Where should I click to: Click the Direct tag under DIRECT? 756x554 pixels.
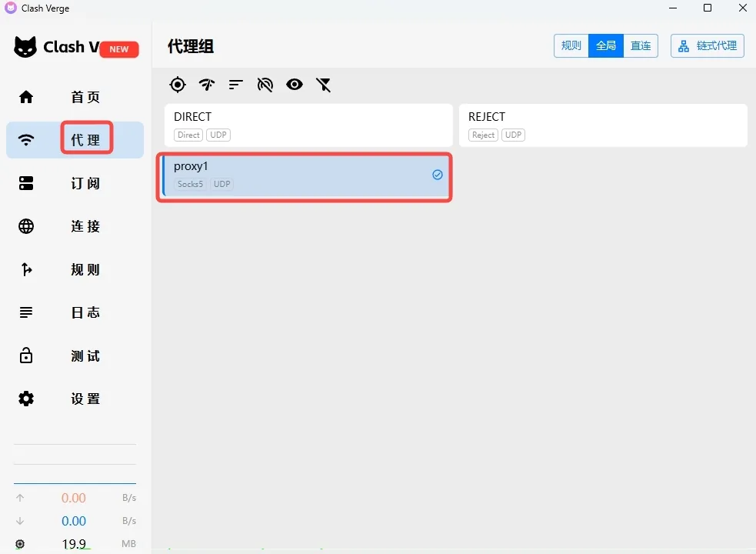point(188,135)
